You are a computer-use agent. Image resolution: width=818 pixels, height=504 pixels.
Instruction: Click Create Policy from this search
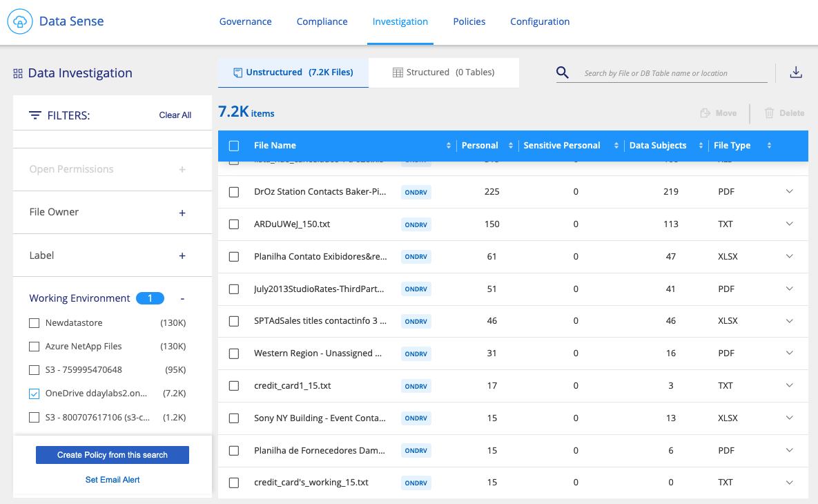click(113, 455)
